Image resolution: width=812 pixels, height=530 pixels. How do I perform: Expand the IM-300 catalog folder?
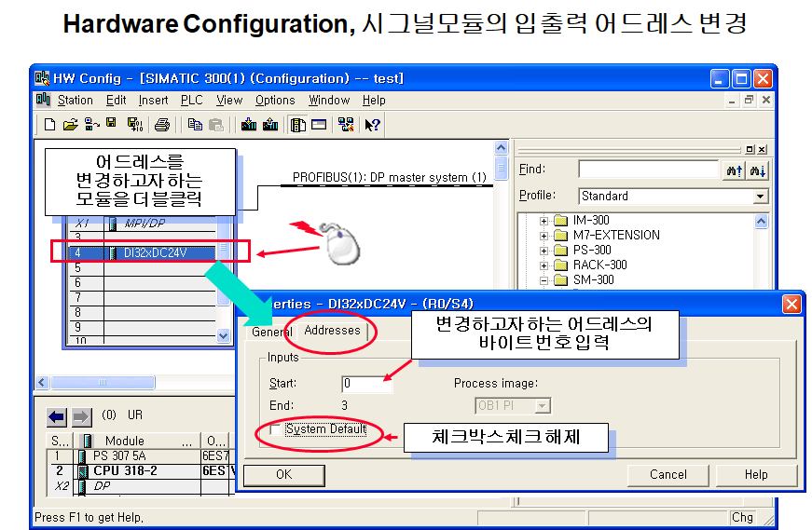(544, 221)
